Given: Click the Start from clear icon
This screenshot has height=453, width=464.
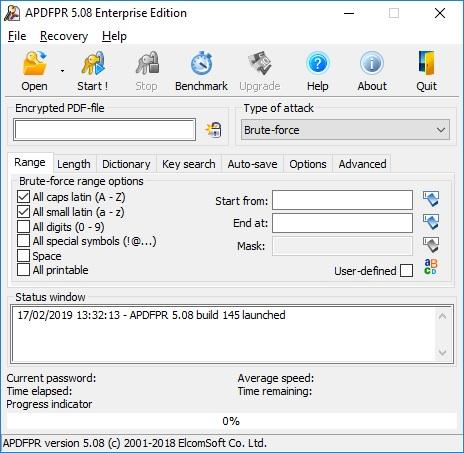Looking at the screenshot, I should [431, 199].
